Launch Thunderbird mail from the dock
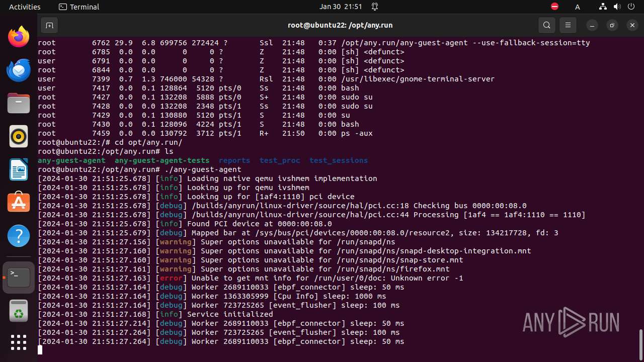The width and height of the screenshot is (644, 362). (19, 70)
